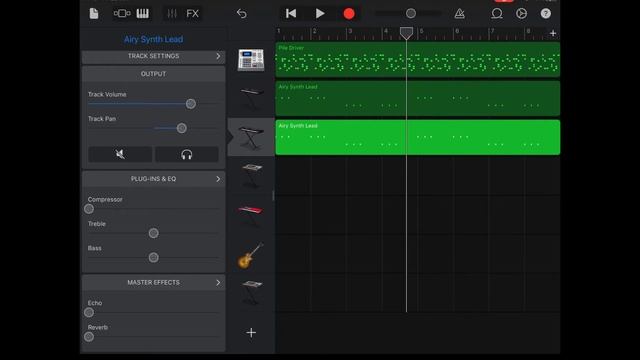Go to beginning of song
Screen dimensions: 640x360
[x=291, y=13]
